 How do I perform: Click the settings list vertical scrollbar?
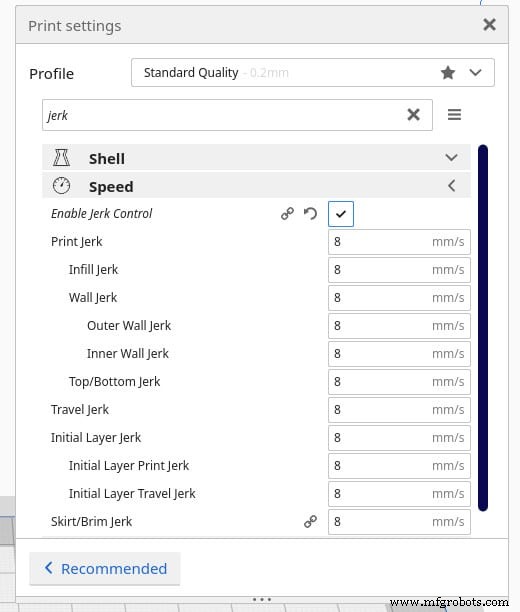coord(483,327)
